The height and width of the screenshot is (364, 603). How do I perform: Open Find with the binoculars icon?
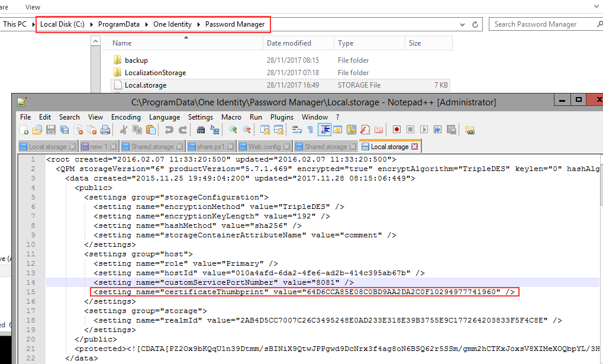click(x=201, y=130)
